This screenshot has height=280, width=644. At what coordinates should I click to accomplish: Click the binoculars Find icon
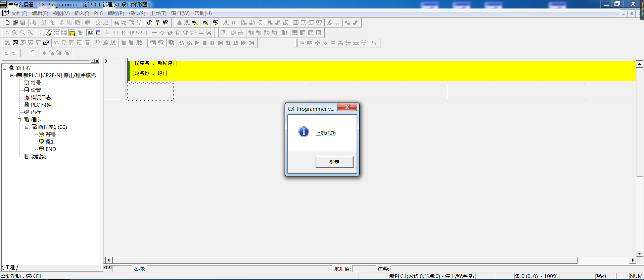[116, 23]
